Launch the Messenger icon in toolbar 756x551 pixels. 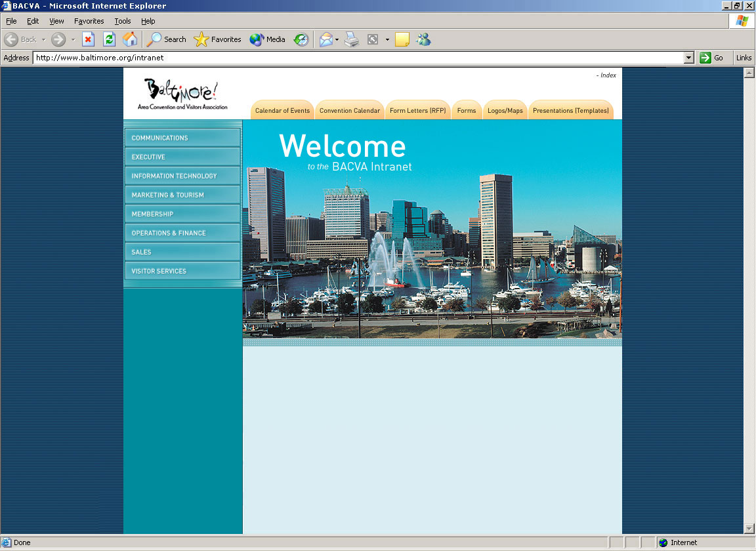click(423, 39)
